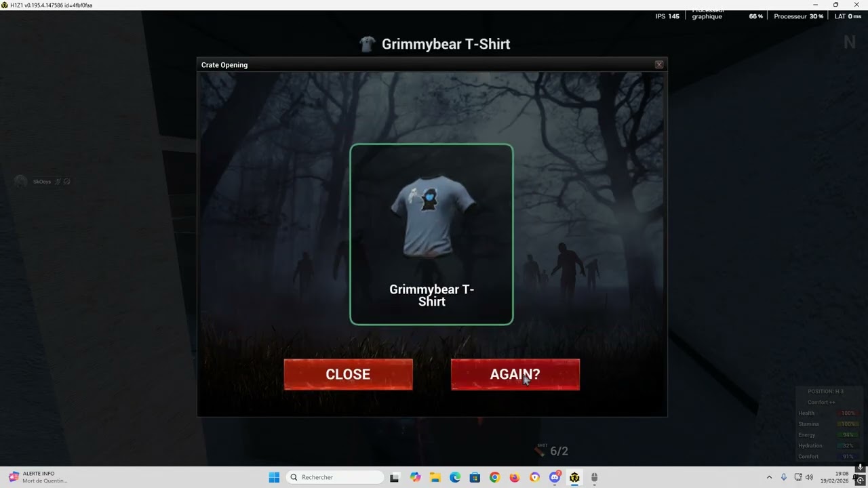This screenshot has width=868, height=488.
Task: Open the ALERTE INFO news widget
Action: pyautogui.click(x=38, y=477)
